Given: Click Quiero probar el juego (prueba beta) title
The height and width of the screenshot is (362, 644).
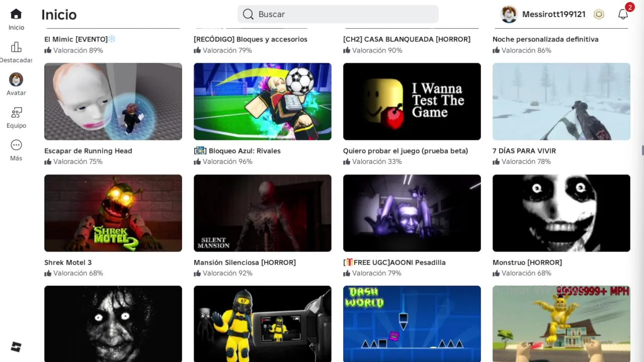Looking at the screenshot, I should tap(406, 151).
